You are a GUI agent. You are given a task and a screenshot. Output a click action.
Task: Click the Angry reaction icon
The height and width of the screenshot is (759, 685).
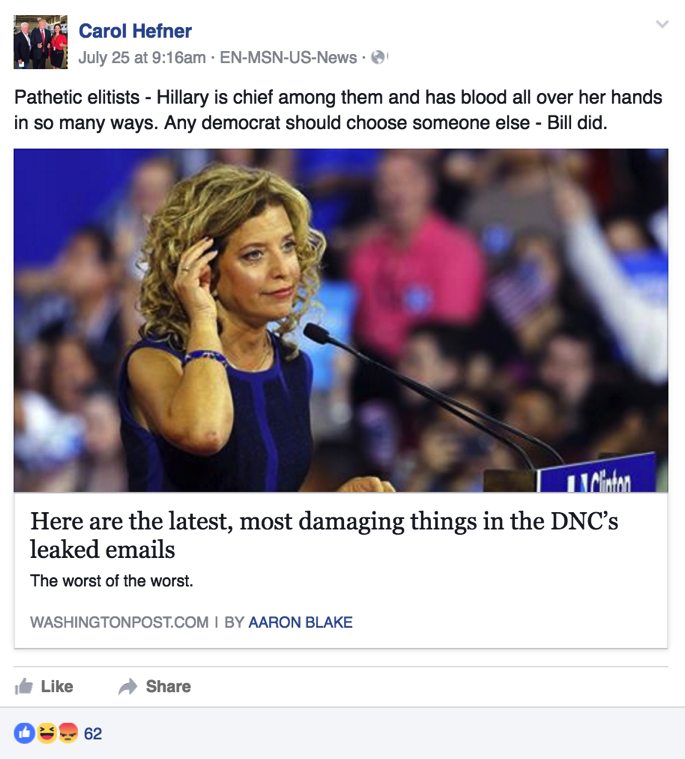pos(68,733)
